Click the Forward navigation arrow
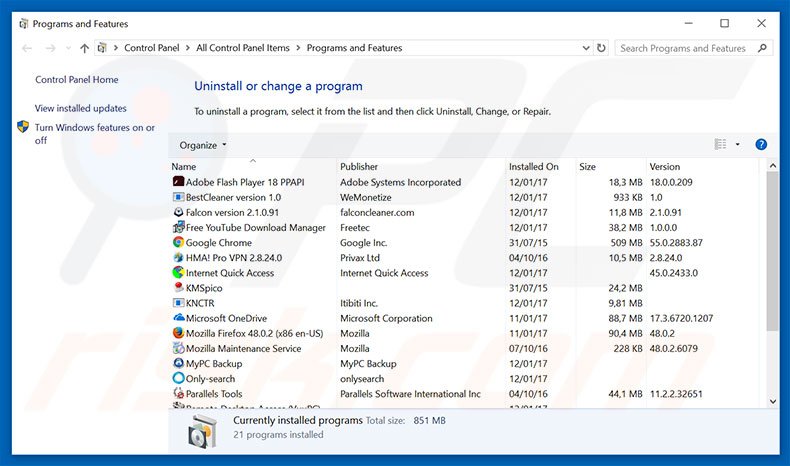 tap(50, 48)
